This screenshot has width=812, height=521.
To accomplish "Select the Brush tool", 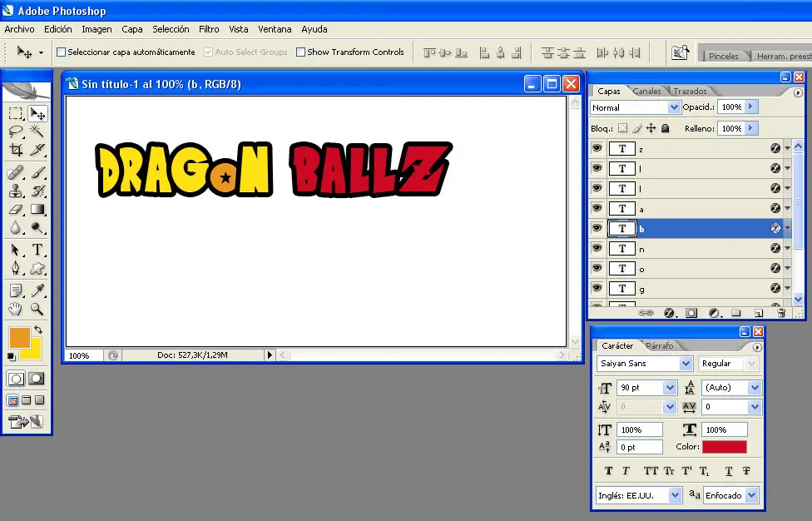I will click(x=37, y=172).
